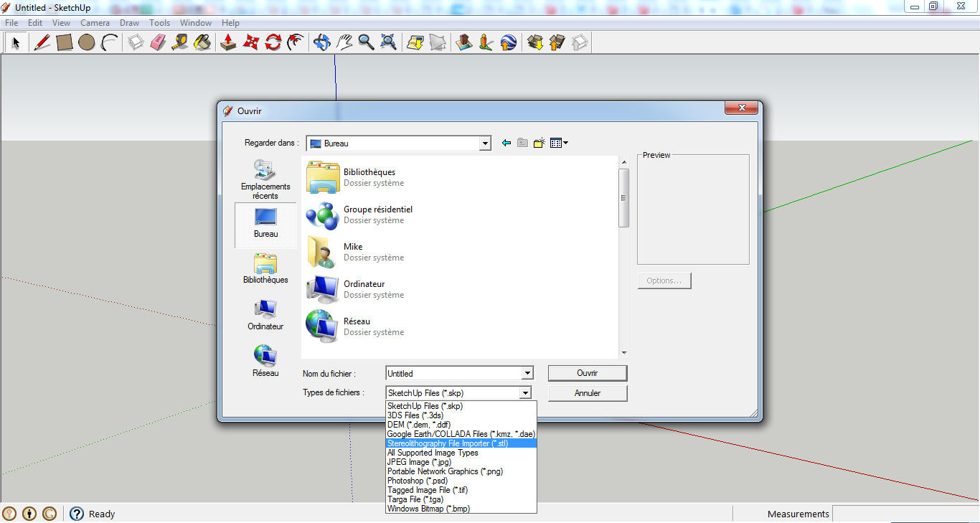This screenshot has height=523, width=980.
Task: Choose 'Targa File (*.tga)' type
Action: pyautogui.click(x=461, y=499)
